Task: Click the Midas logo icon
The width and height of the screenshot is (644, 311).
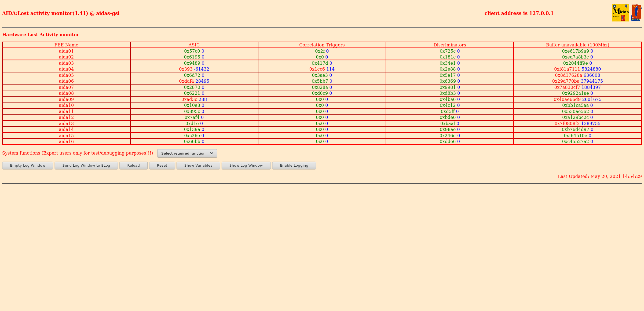Action: [x=620, y=13]
